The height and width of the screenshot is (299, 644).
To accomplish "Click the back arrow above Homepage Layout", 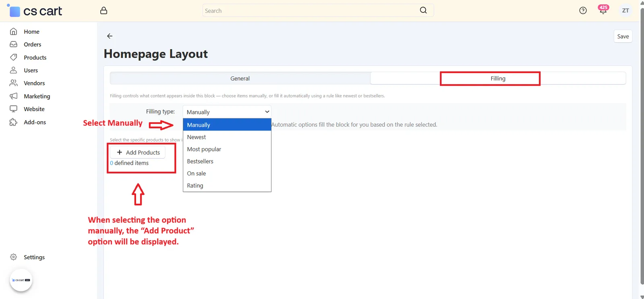I will pos(110,36).
